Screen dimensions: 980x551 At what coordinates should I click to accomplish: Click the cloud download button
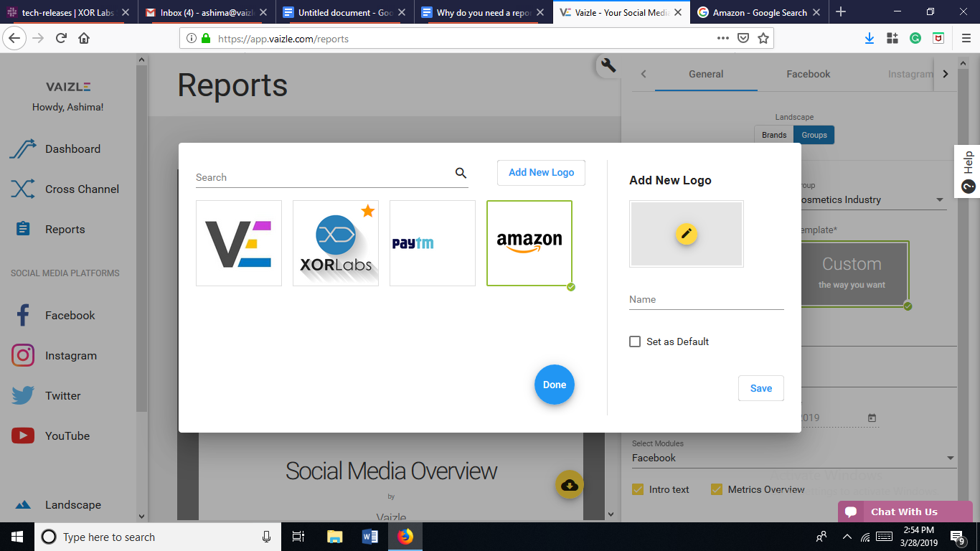coord(570,485)
